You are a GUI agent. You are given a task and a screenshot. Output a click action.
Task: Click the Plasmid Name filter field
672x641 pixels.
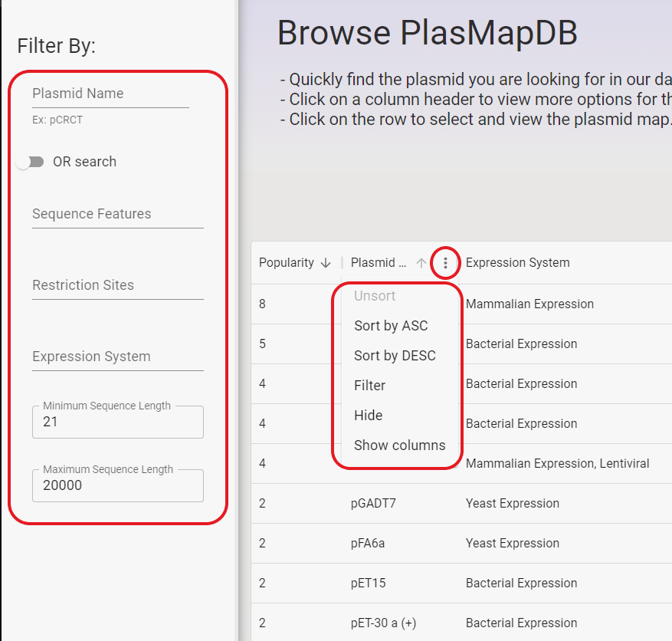click(x=110, y=94)
